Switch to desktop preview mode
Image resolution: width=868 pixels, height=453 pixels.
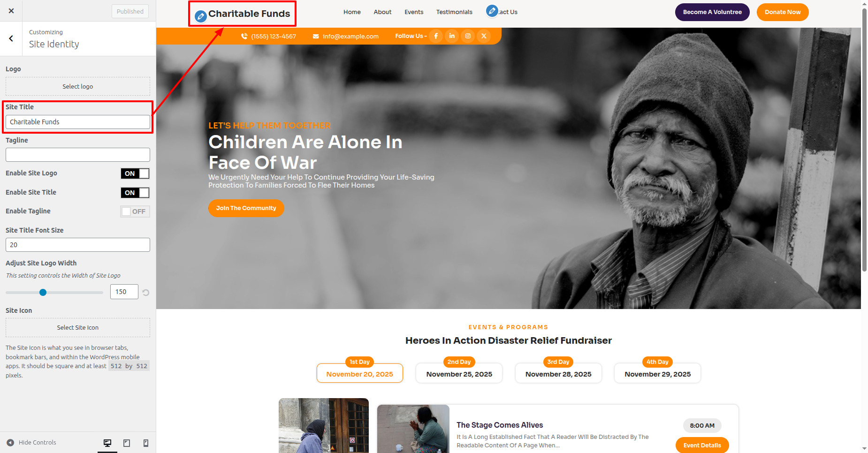coord(107,443)
